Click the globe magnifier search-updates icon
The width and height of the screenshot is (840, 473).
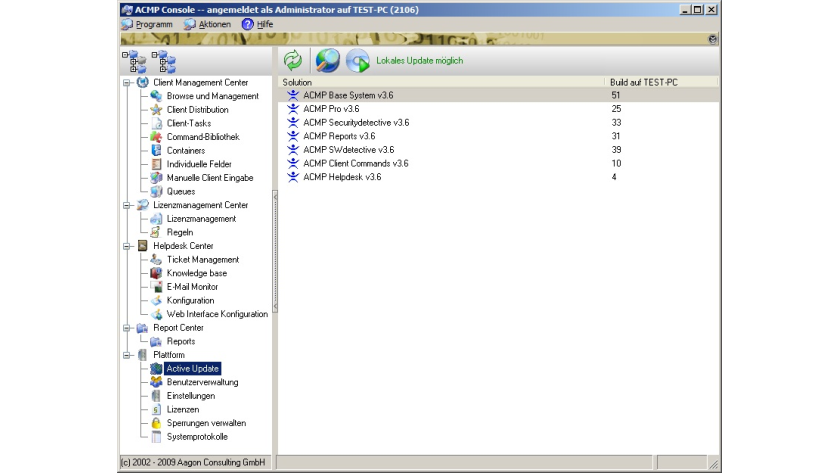tap(327, 60)
